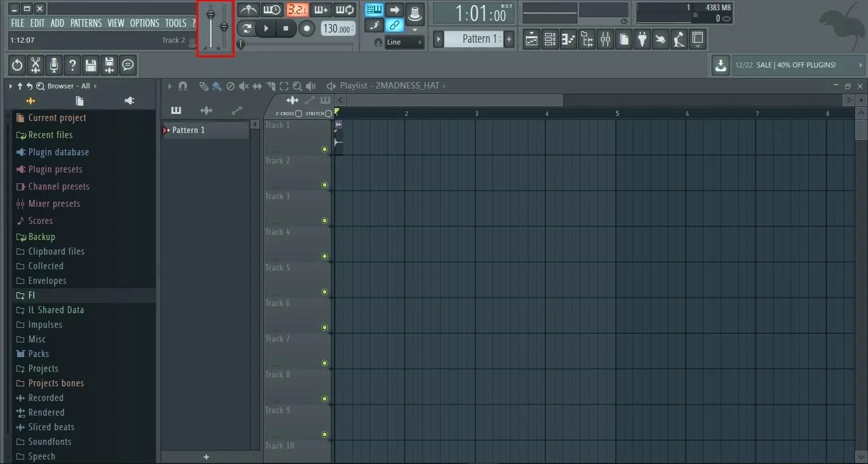Image resolution: width=868 pixels, height=464 pixels.
Task: Click the global snap magnet icon
Action: click(378, 43)
